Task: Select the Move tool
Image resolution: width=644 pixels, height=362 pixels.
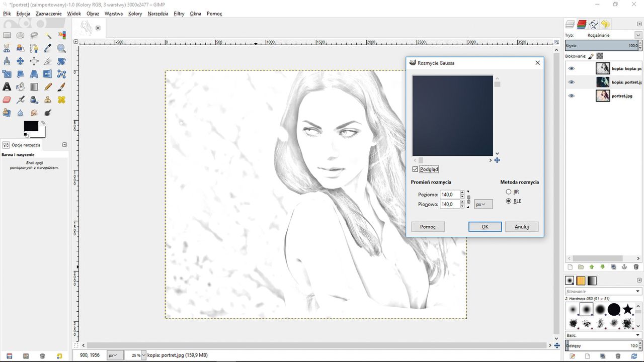Action: tap(20, 61)
